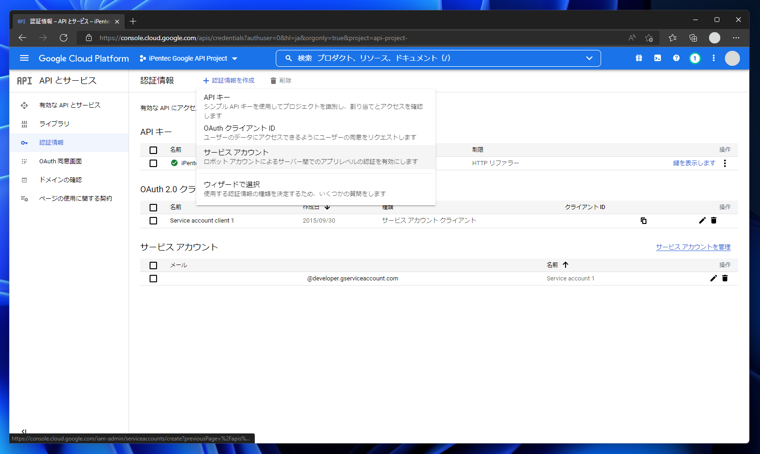
Task: Open the Service account client 1 name
Action: click(202, 220)
